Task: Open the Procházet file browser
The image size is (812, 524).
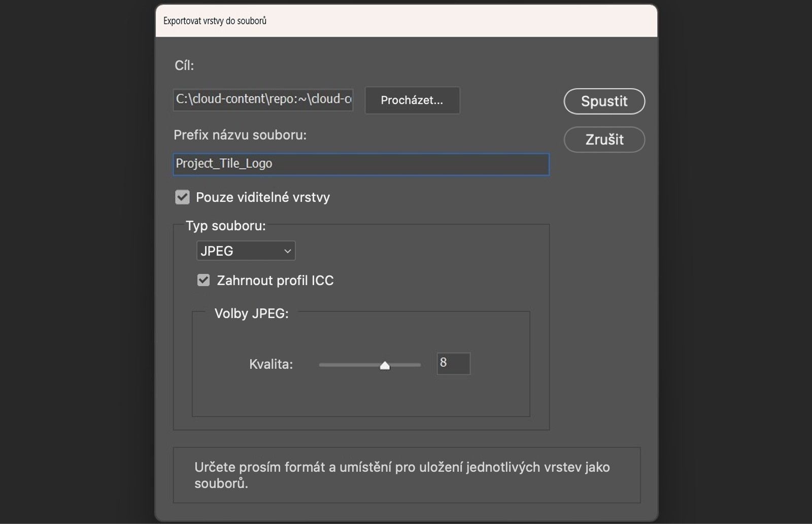Action: tap(412, 100)
